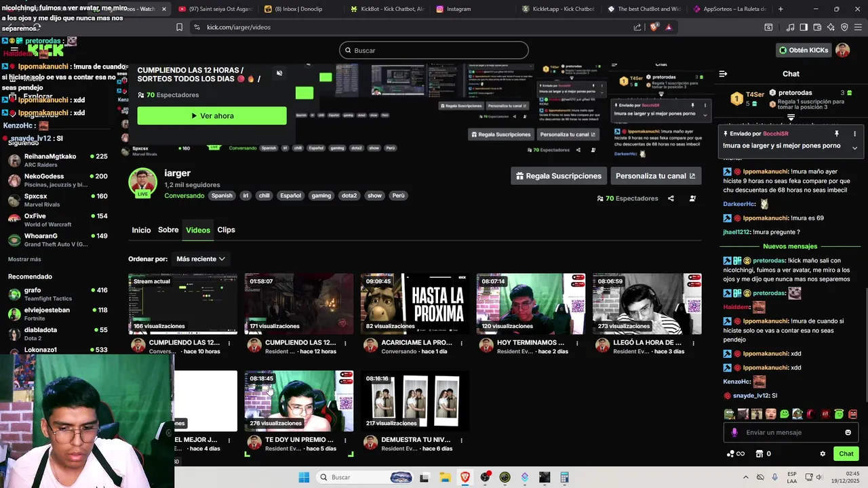Open options for HOY TERMINAMOS video
The image size is (868, 488).
[x=577, y=343]
